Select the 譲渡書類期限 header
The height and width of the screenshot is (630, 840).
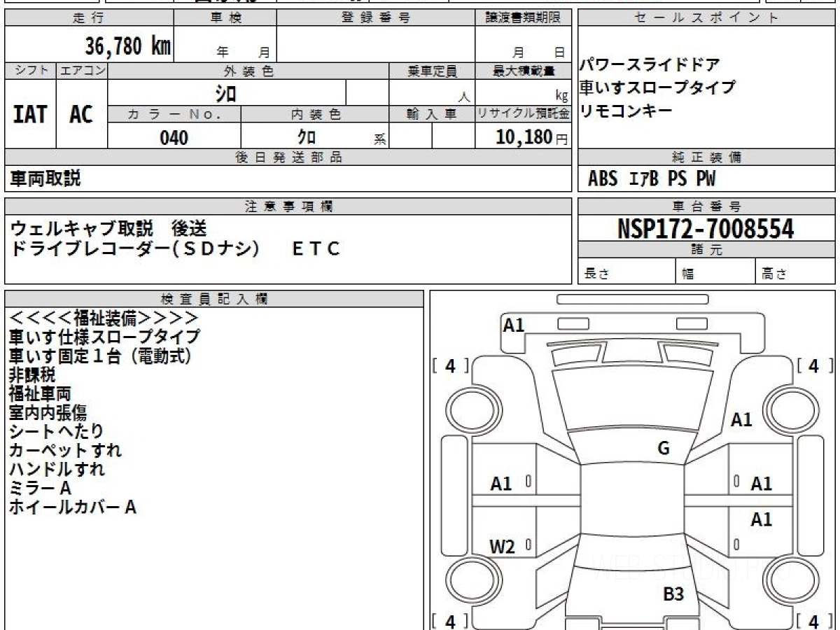(x=523, y=18)
